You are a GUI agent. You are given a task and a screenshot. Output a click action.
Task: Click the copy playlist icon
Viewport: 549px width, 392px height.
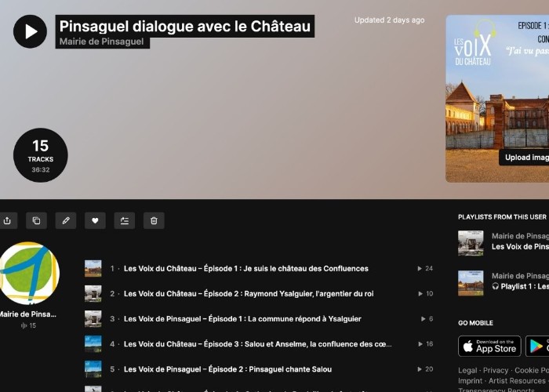pos(36,220)
